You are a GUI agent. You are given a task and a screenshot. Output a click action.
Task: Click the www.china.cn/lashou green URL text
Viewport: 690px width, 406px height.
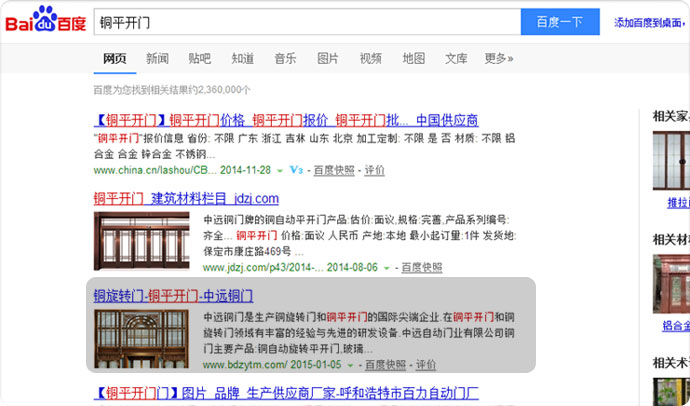(155, 170)
